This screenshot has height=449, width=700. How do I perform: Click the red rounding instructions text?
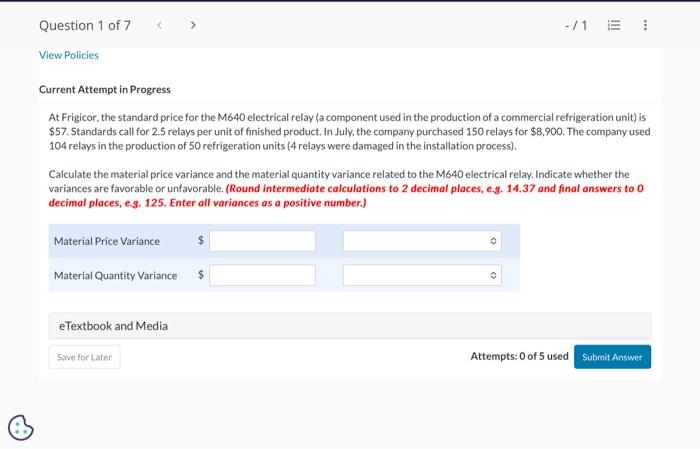pos(346,195)
